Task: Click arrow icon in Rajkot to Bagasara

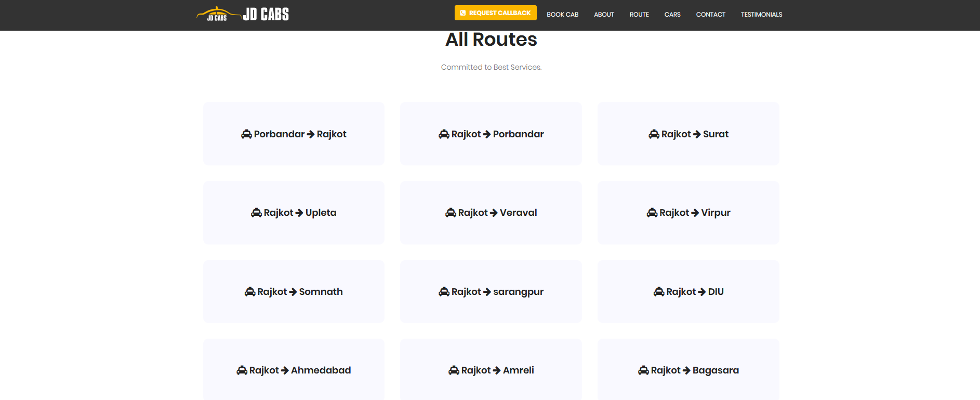Action: click(686, 370)
